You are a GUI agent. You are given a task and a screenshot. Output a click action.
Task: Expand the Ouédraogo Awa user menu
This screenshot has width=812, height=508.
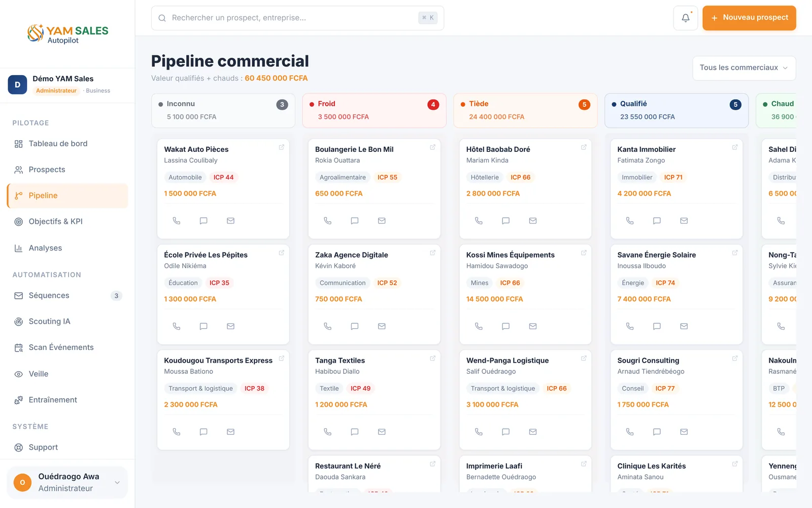(67, 483)
